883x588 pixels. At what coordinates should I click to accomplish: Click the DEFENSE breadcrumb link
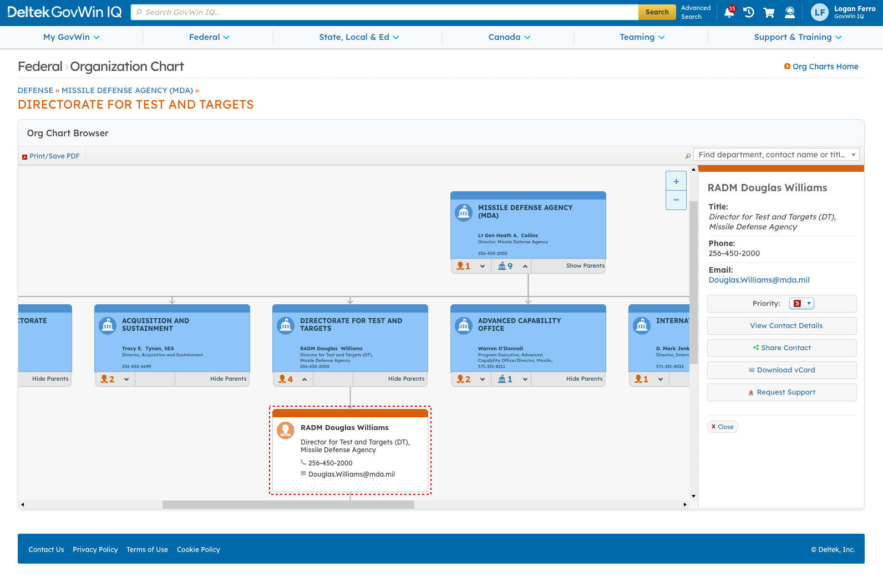tap(35, 90)
